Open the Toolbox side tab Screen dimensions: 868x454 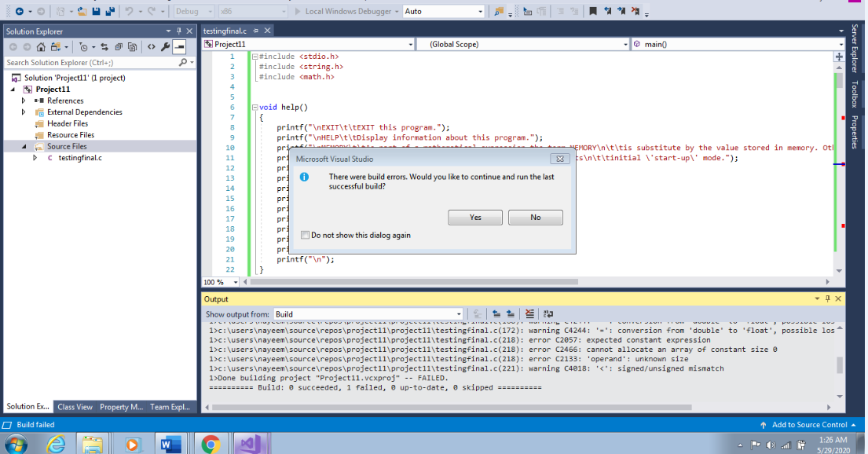[x=854, y=94]
